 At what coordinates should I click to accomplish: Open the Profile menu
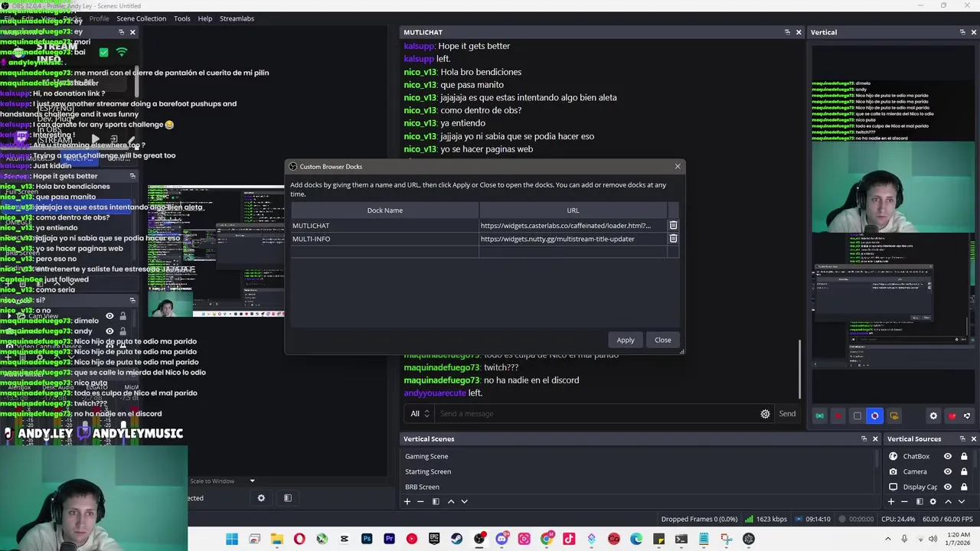tap(99, 18)
